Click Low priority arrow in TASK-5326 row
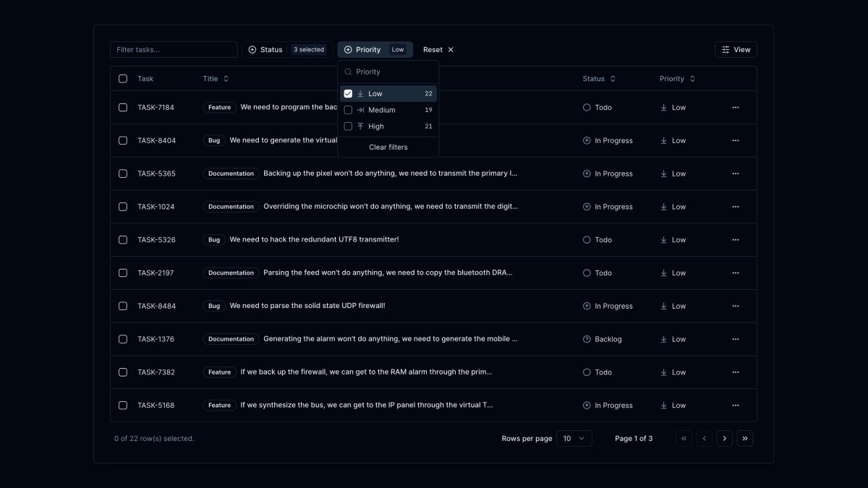Viewport: 868px width, 488px height. [x=663, y=240]
